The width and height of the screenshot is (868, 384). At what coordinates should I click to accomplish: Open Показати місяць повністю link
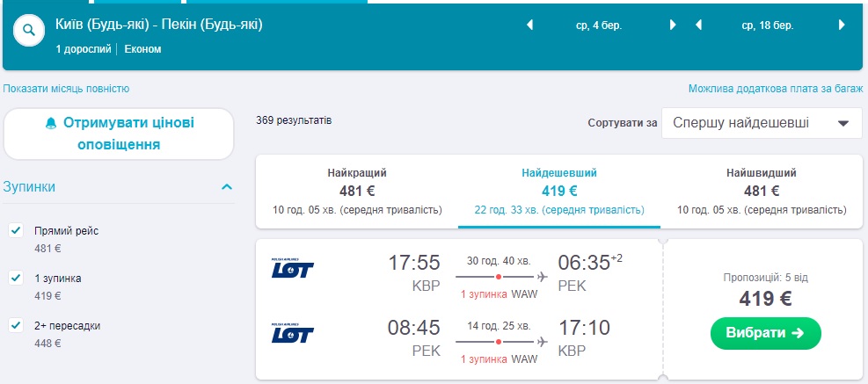(x=67, y=89)
